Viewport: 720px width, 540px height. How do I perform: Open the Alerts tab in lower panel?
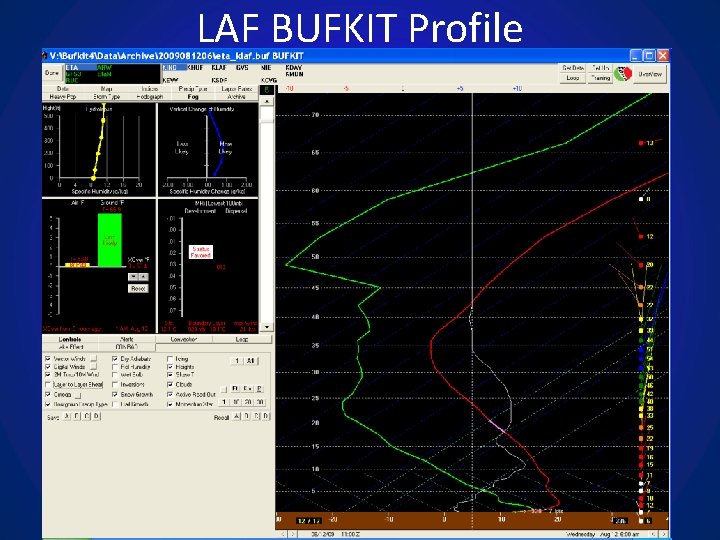point(127,339)
